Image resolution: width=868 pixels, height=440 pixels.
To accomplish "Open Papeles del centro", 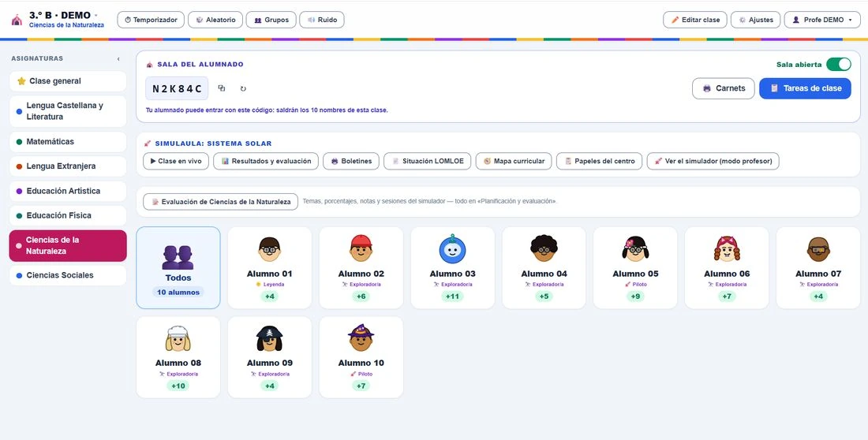I will click(x=600, y=161).
